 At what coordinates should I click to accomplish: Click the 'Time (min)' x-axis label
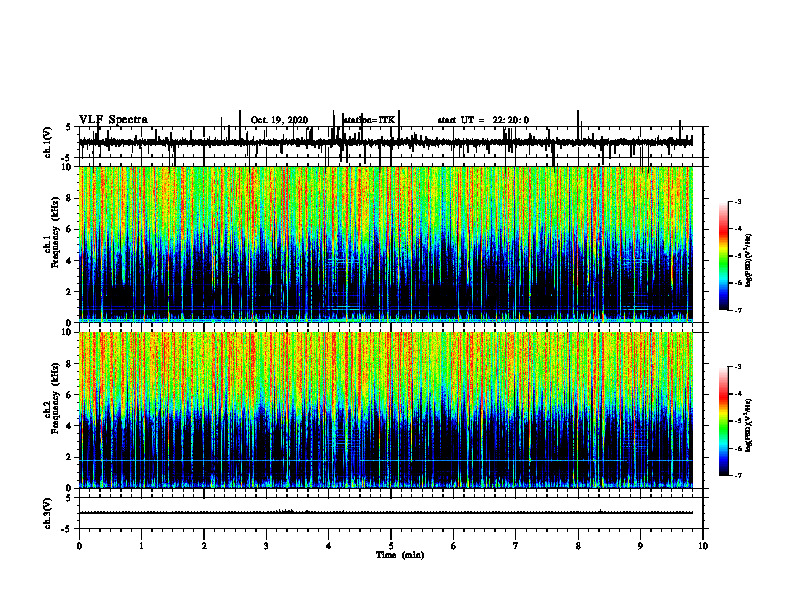point(400,555)
